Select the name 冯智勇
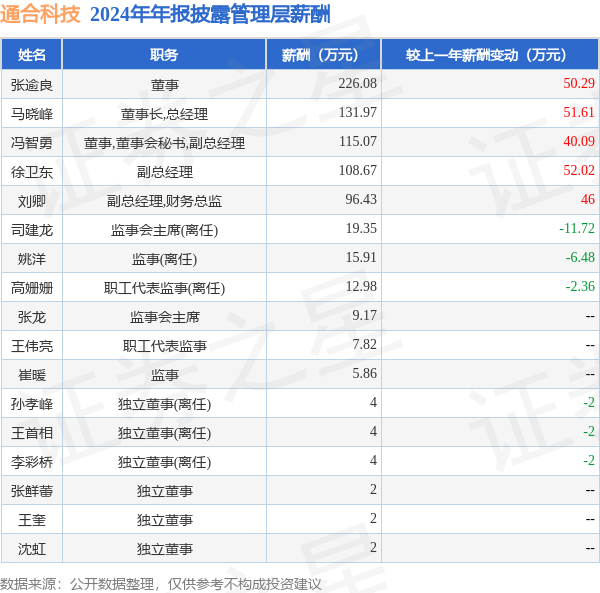600x593 pixels. [x=31, y=143]
